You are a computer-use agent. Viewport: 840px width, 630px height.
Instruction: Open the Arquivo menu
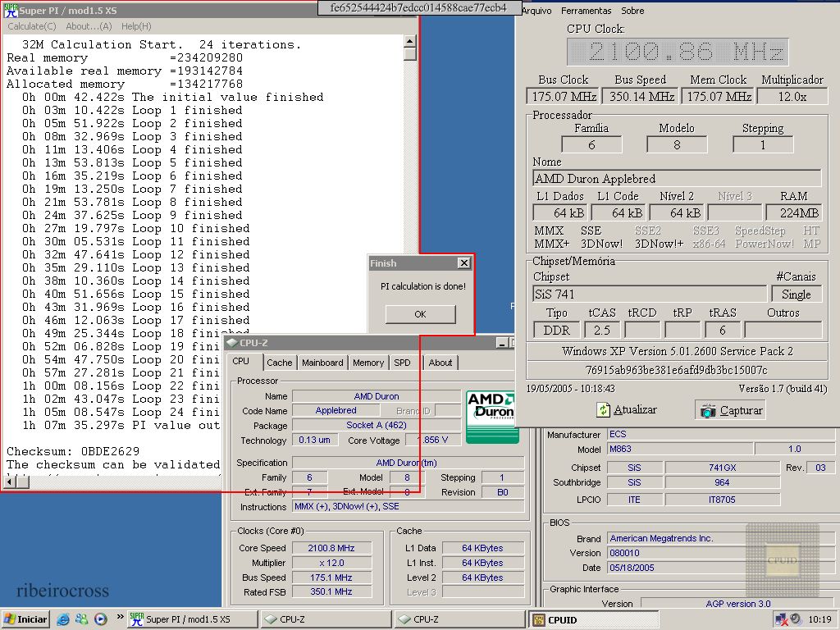click(x=536, y=11)
